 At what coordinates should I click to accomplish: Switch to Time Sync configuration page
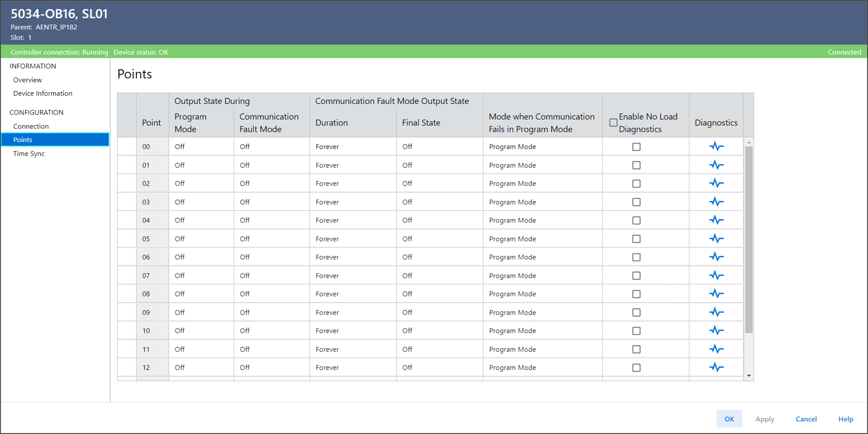(29, 153)
